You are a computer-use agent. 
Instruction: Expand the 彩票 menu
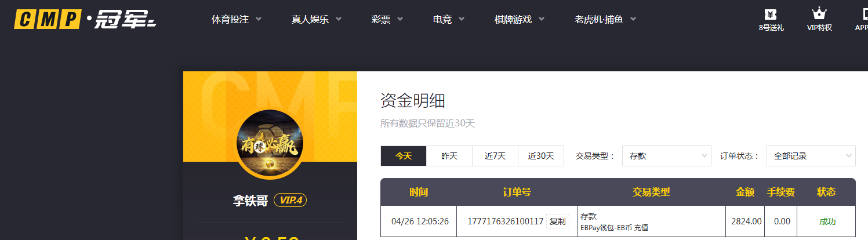coord(387,19)
